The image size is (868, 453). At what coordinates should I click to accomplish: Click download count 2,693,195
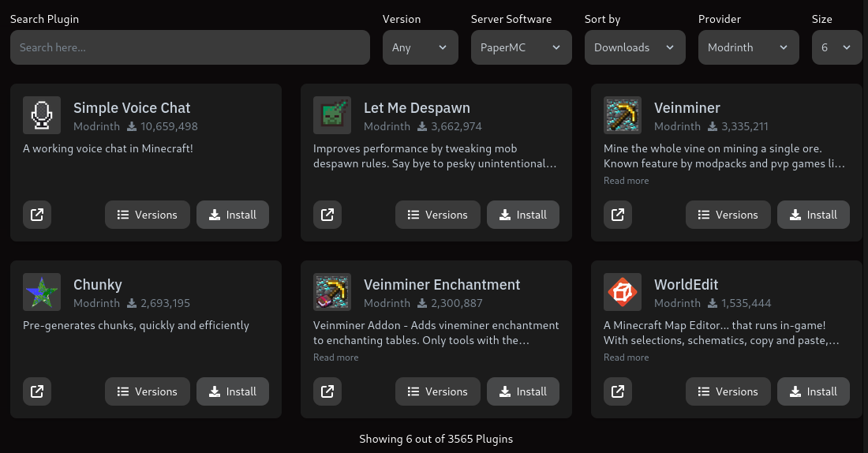tap(165, 303)
